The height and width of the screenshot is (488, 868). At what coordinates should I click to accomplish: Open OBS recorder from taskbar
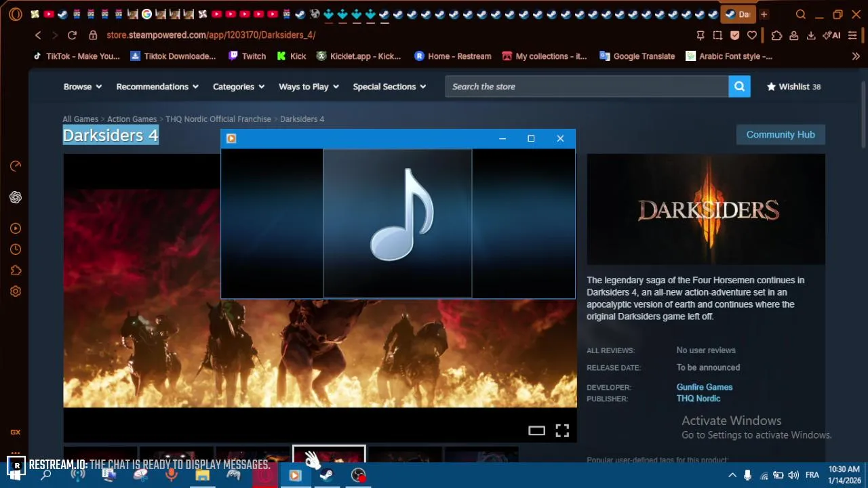pos(358,475)
